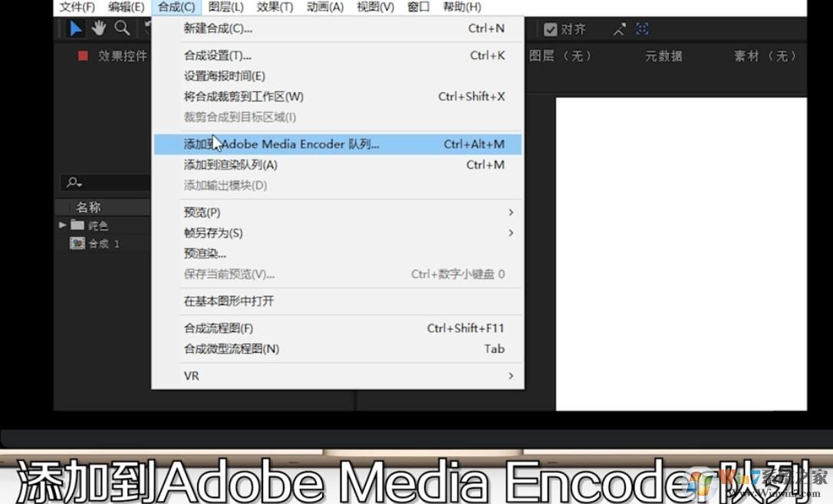Open the 文件(F) menu
Image resolution: width=833 pixels, height=504 pixels.
tap(76, 7)
